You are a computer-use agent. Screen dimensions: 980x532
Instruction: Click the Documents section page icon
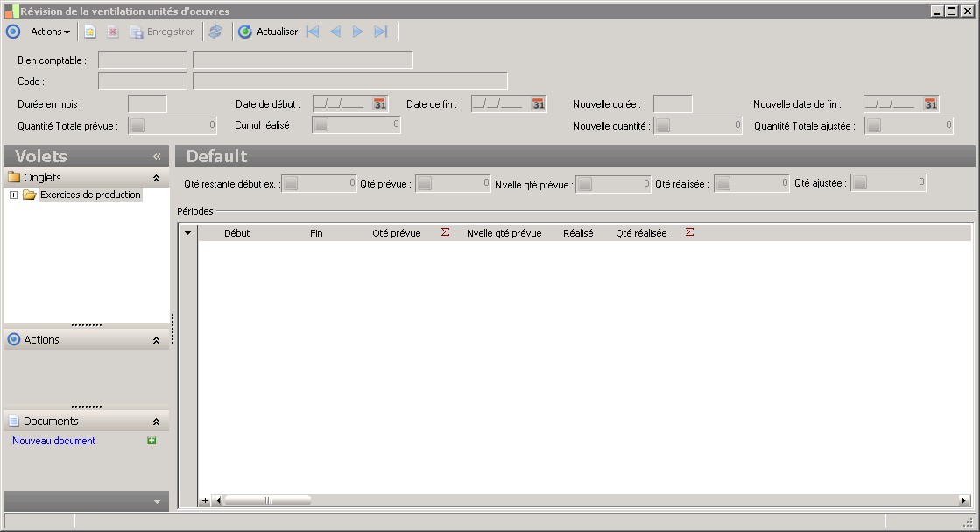14,422
